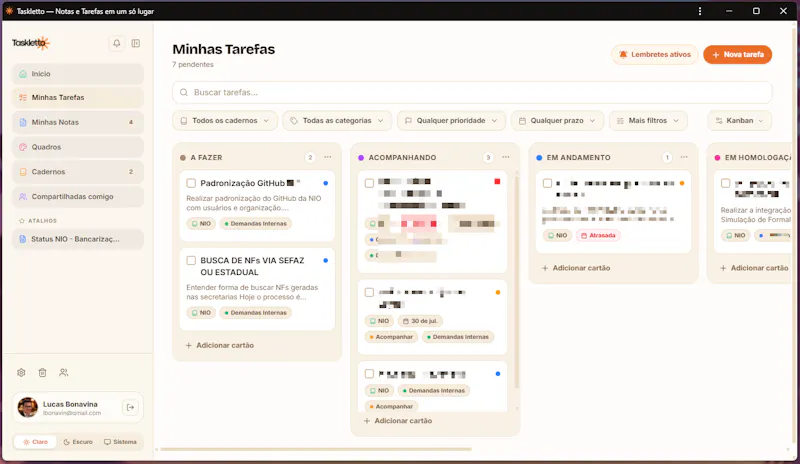Open the A FAZER column options menu
Viewport: 800px width, 464px height.
coord(328,157)
